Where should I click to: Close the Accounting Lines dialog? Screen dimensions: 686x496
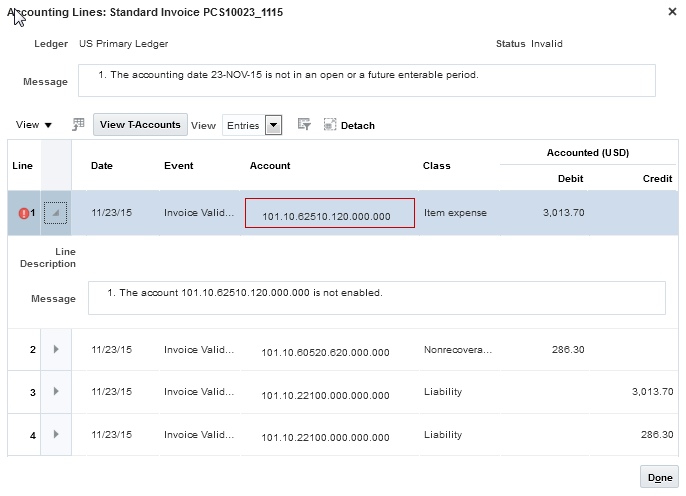click(671, 11)
